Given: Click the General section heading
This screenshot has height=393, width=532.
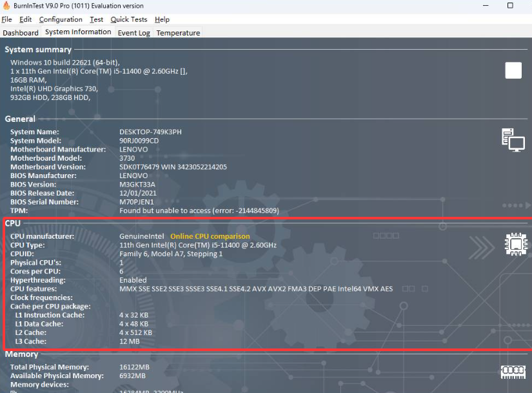Looking at the screenshot, I should coord(20,119).
